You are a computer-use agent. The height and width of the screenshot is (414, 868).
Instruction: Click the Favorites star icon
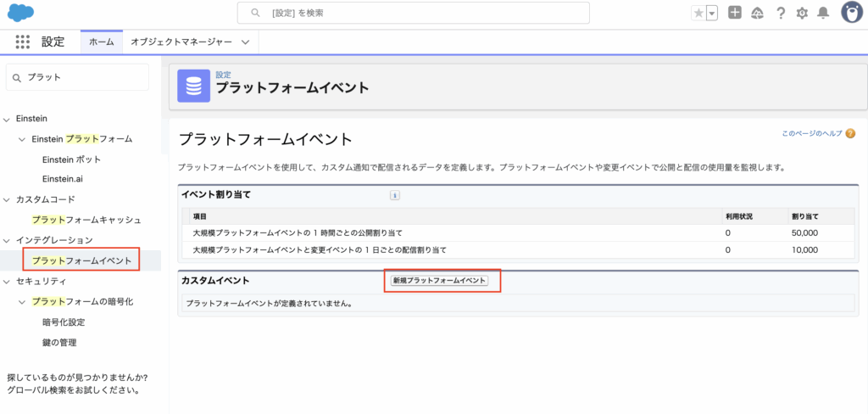click(x=698, y=13)
